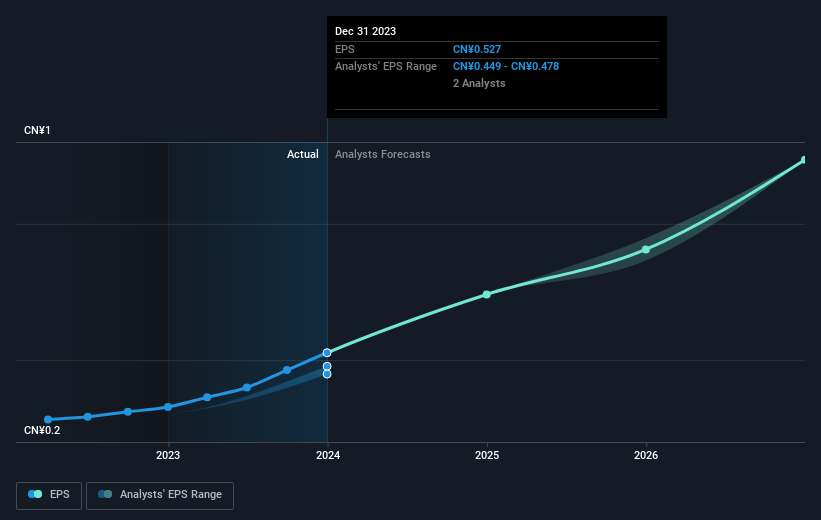Click the 'Analysts Forecasts' label
The width and height of the screenshot is (821, 520).
click(x=383, y=154)
